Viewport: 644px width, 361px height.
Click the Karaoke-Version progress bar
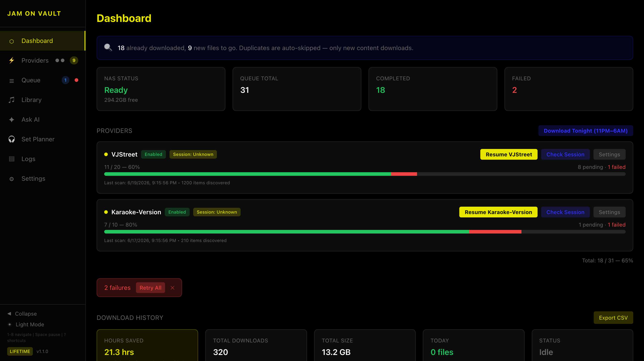point(365,232)
